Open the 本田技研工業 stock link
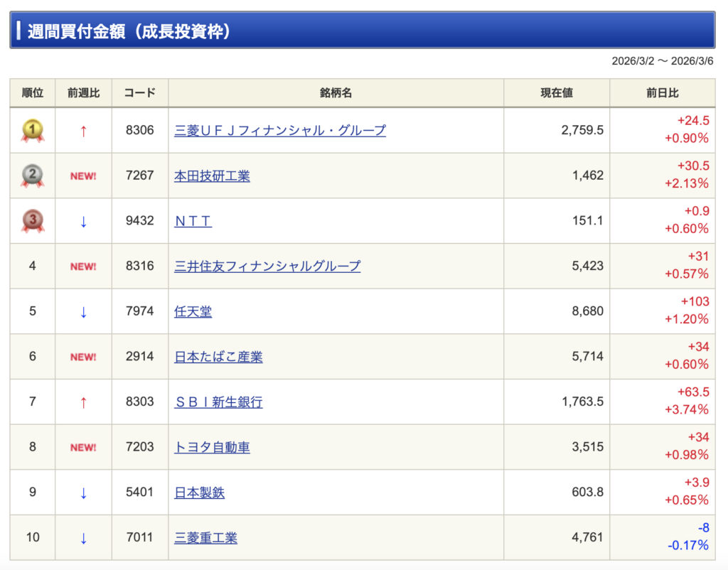Screen dimensions: 728x570 coord(212,176)
